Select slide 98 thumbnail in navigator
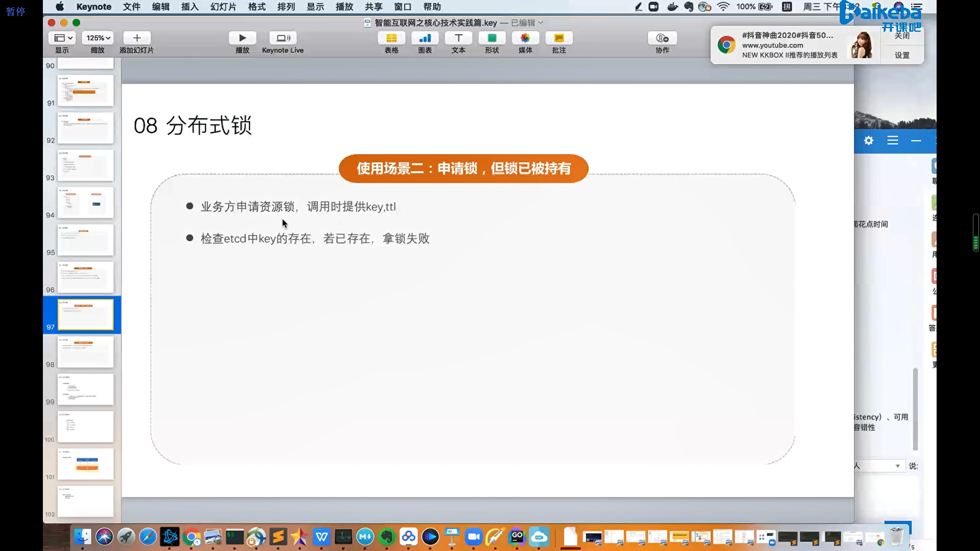This screenshot has height=551, width=980. click(85, 352)
